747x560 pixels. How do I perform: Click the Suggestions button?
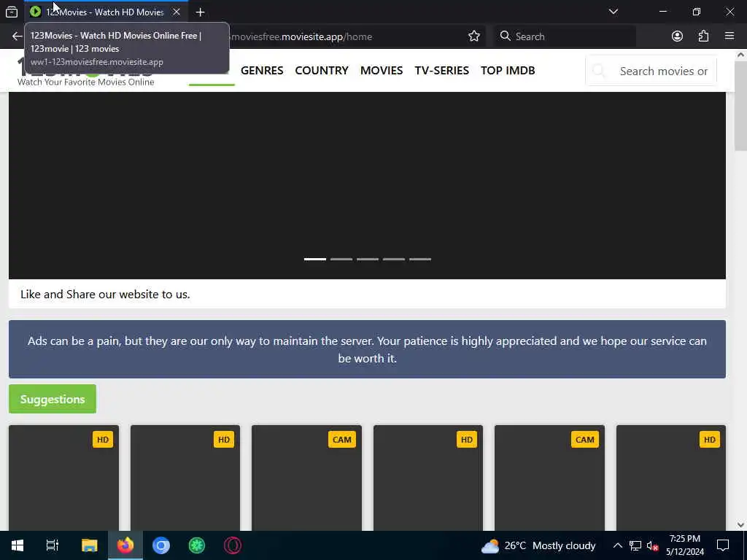[x=53, y=399]
